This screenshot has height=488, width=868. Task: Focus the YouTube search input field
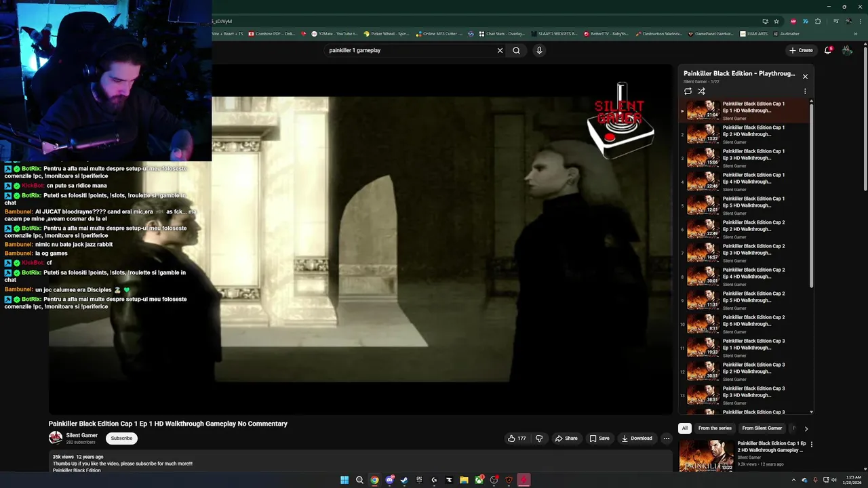click(x=410, y=50)
